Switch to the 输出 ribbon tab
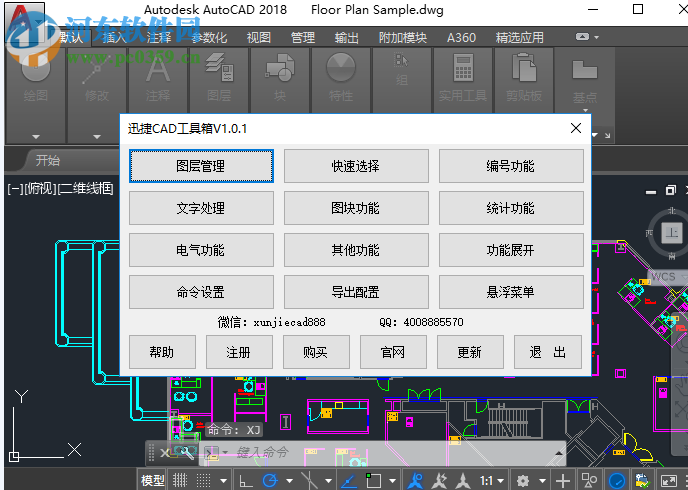Image resolution: width=688 pixels, height=490 pixels. click(347, 37)
